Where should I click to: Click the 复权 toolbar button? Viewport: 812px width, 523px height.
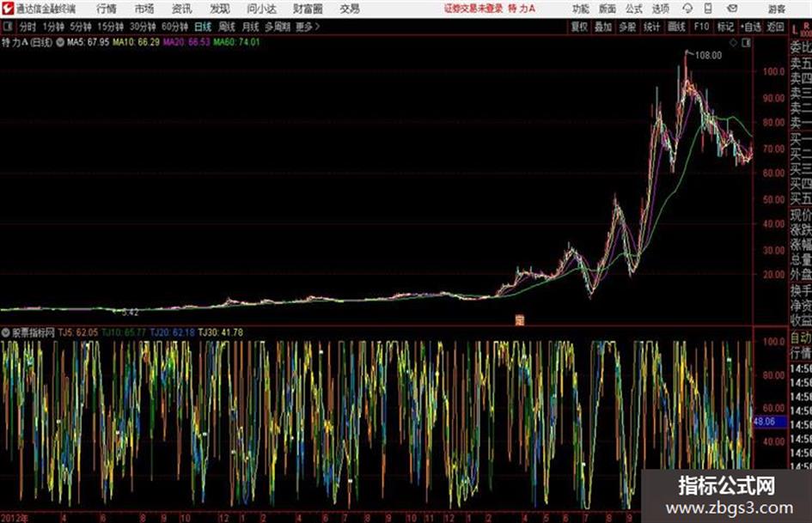pos(579,27)
